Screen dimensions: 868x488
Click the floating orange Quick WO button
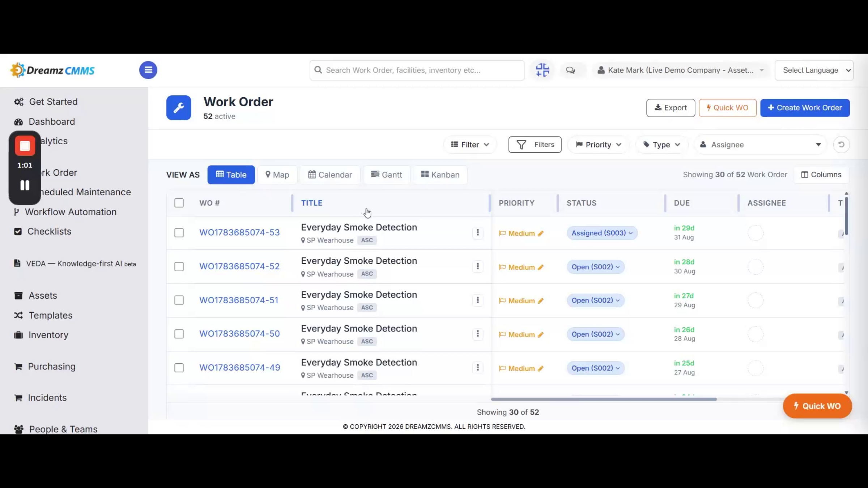coord(817,406)
